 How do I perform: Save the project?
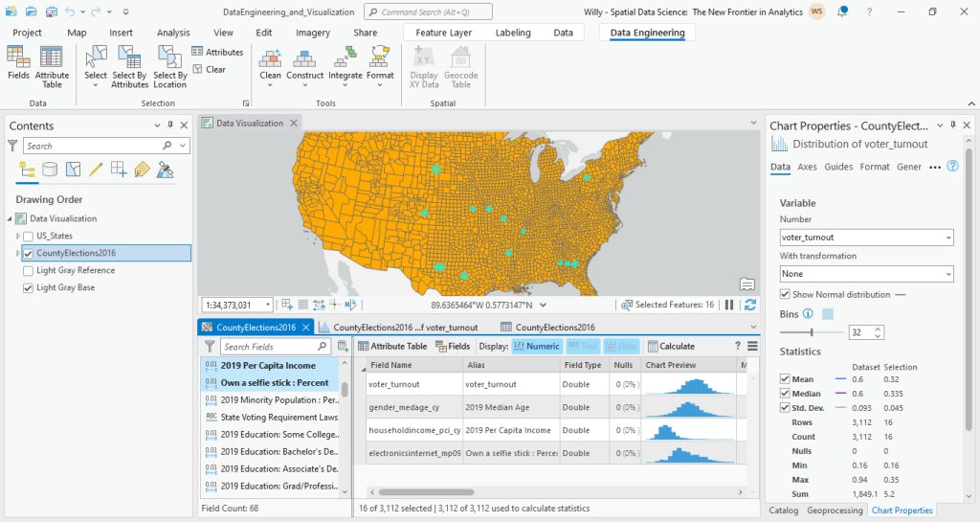pyautogui.click(x=52, y=11)
